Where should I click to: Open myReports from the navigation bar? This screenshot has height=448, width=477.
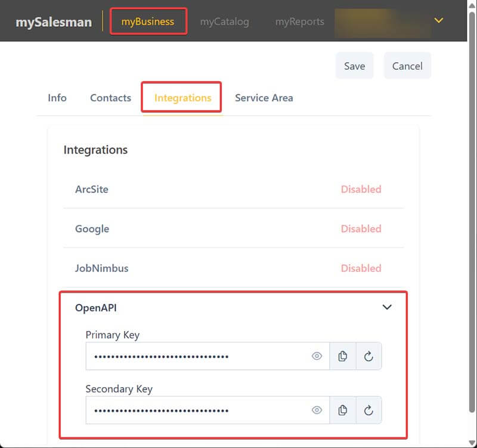click(299, 21)
